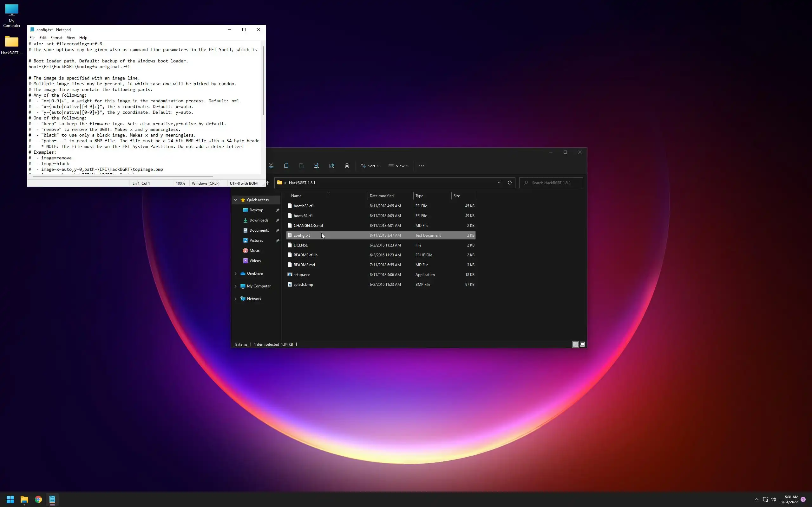Sort files by the Date modified column

coord(382,196)
